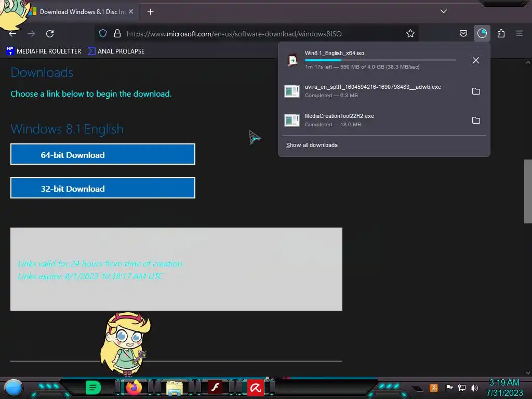532x399 pixels.
Task: Click the forward navigation arrow
Action: point(31,34)
